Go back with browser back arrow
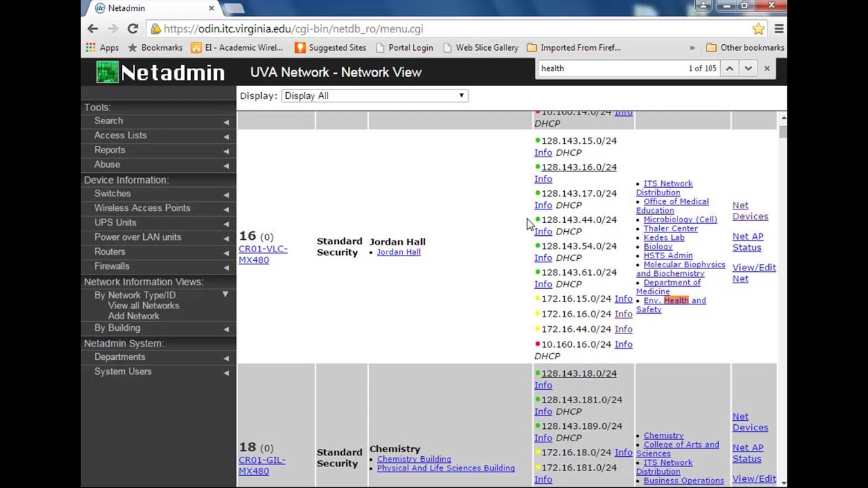Viewport: 868px width, 488px height. coord(93,28)
